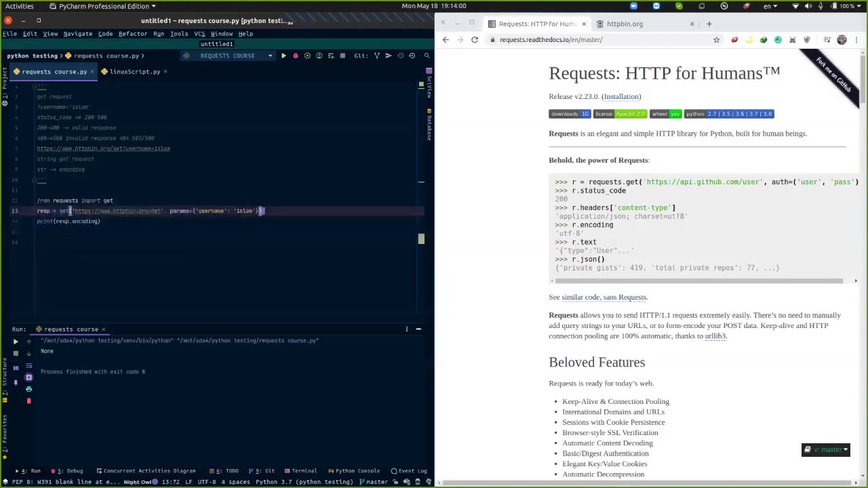Toggle soft-wrap in Run console
This screenshot has width=868, height=488.
click(x=28, y=365)
